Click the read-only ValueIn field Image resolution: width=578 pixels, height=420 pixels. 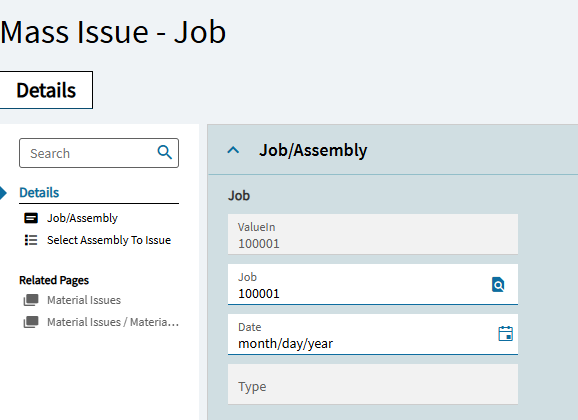(373, 234)
